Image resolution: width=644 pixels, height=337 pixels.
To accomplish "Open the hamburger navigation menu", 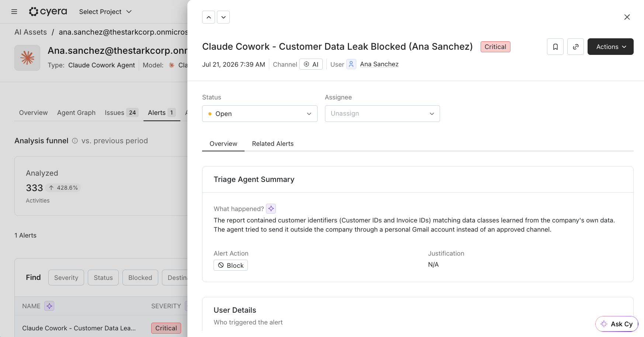I will coord(14,12).
